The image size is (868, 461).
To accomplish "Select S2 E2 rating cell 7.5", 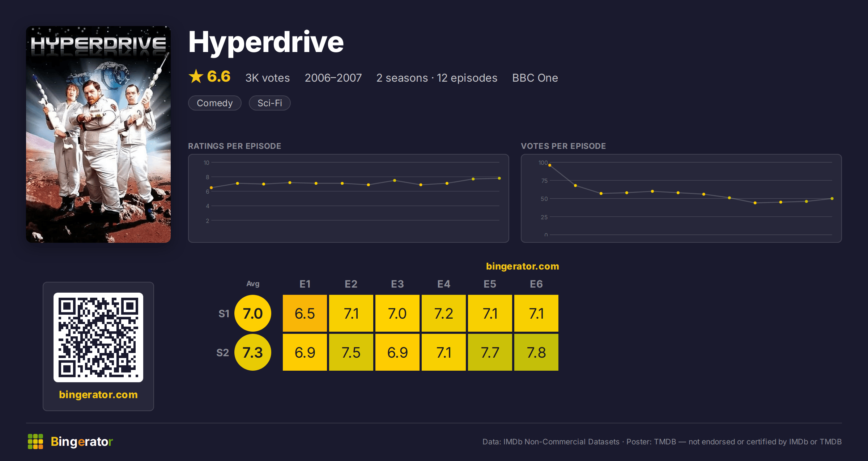I will (x=351, y=352).
